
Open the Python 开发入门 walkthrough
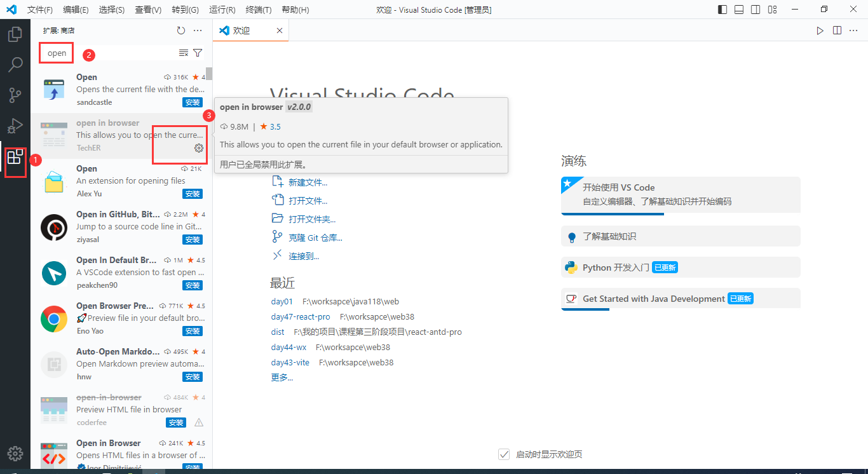[x=681, y=267]
